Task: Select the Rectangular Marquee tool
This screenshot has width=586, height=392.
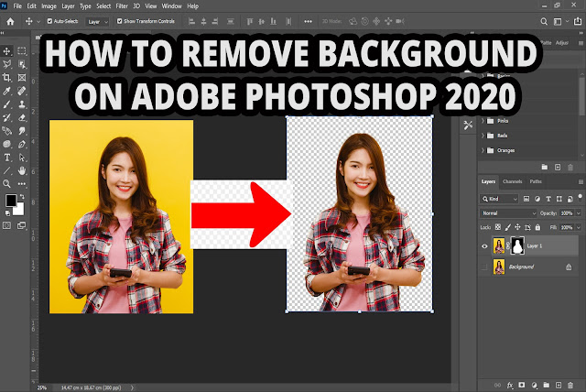Action: [x=22, y=50]
